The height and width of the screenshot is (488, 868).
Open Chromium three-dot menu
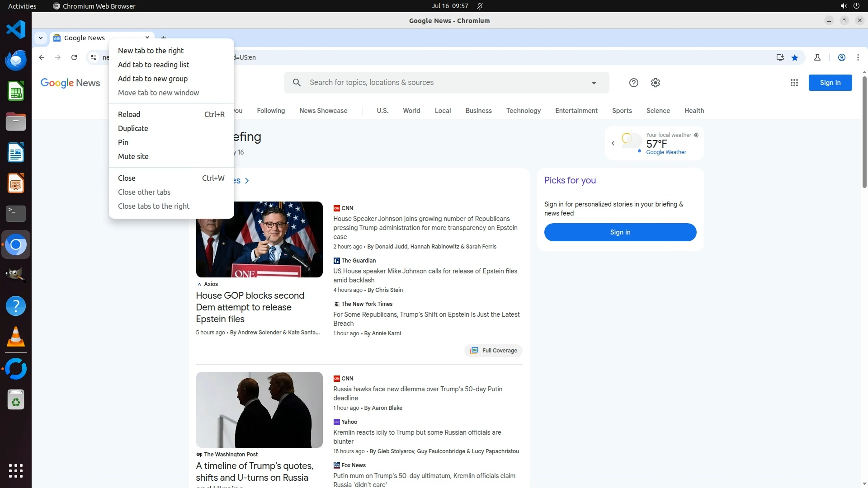tap(858, 57)
